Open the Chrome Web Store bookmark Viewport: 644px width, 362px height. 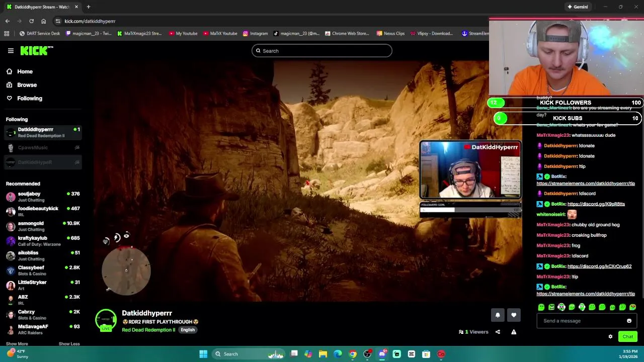[347, 34]
